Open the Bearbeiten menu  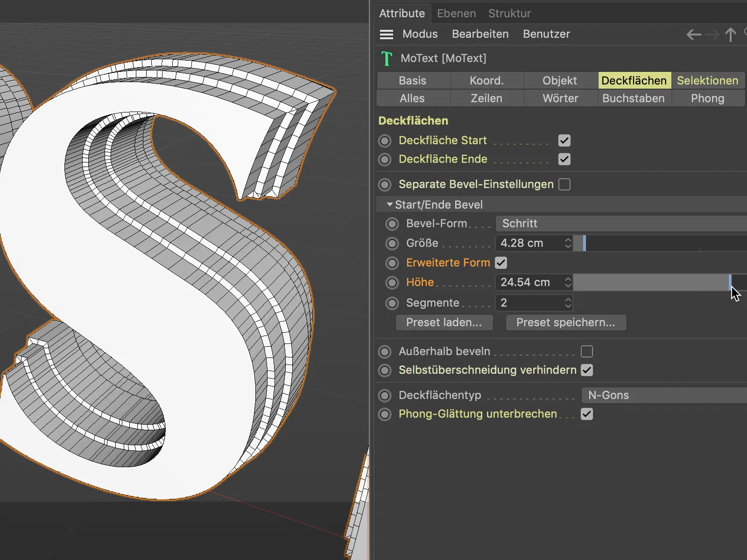(x=480, y=34)
